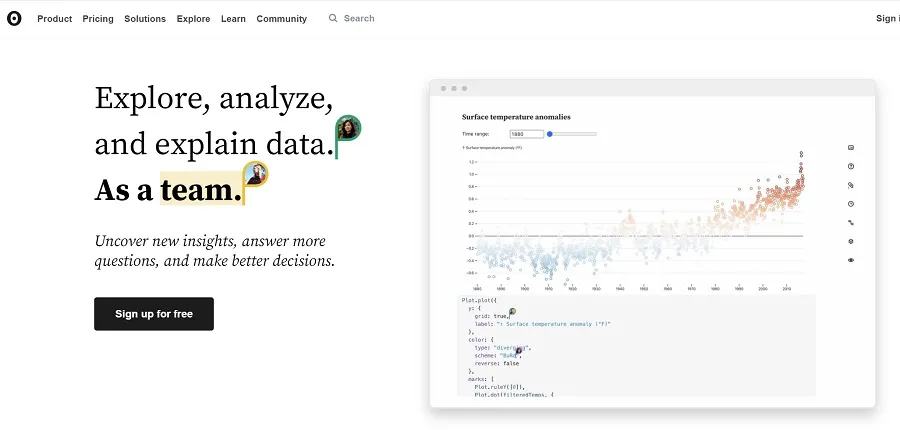Click the dependency graph icon in sidebar
Screen dimensions: 900x430
click(850, 222)
